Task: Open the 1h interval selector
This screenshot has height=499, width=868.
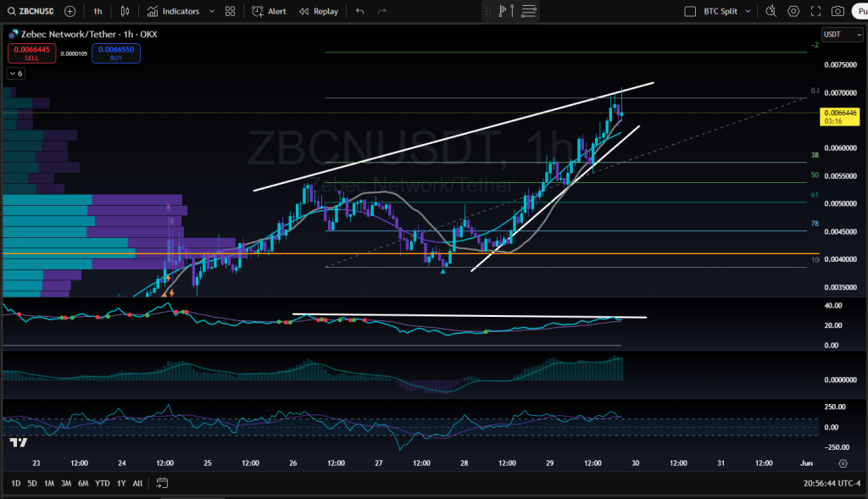Action: (97, 11)
